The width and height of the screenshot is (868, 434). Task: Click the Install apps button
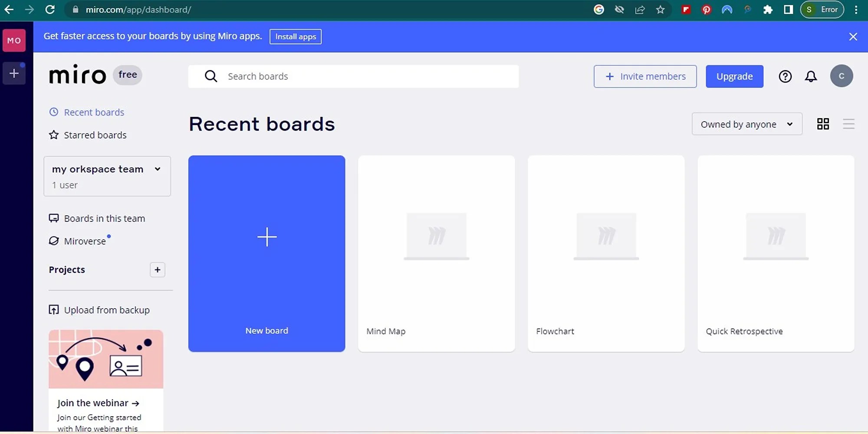(296, 36)
